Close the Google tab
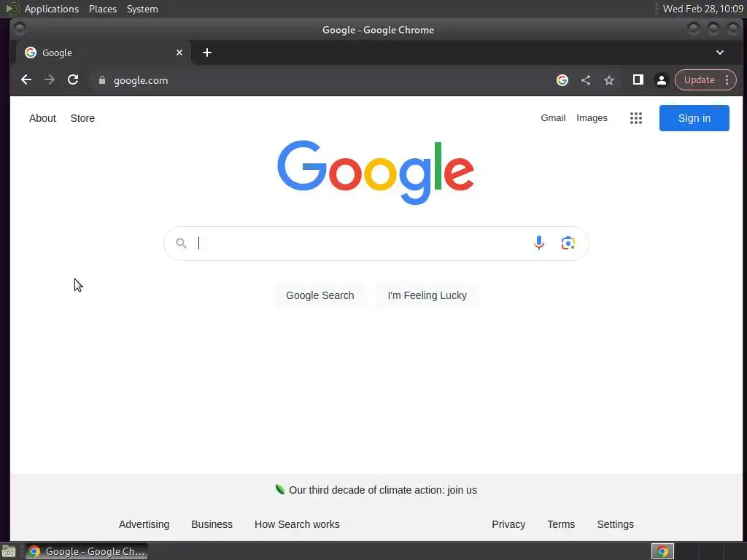Screen dimensions: 747x560 [179, 52]
